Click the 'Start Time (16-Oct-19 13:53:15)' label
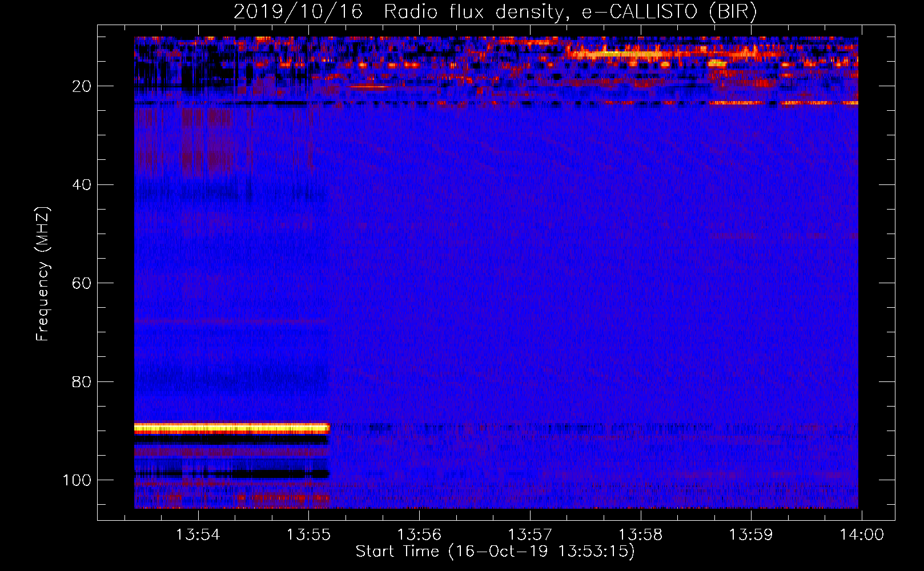The image size is (924, 571). click(x=495, y=552)
